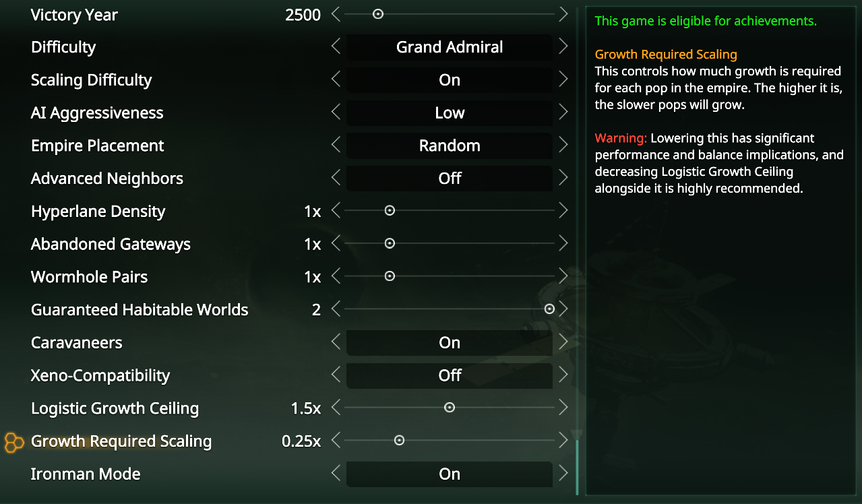
Task: Open the Empire Placement selector showing Random
Action: pos(449,146)
